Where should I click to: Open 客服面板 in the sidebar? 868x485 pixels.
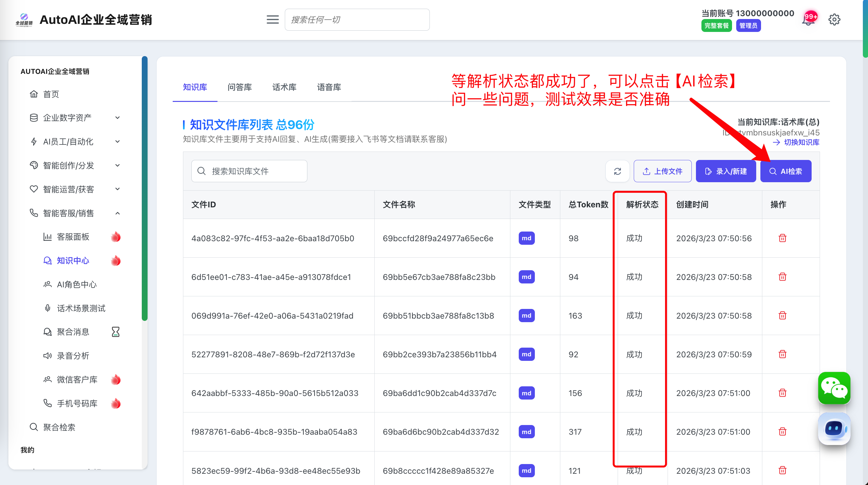pos(73,237)
